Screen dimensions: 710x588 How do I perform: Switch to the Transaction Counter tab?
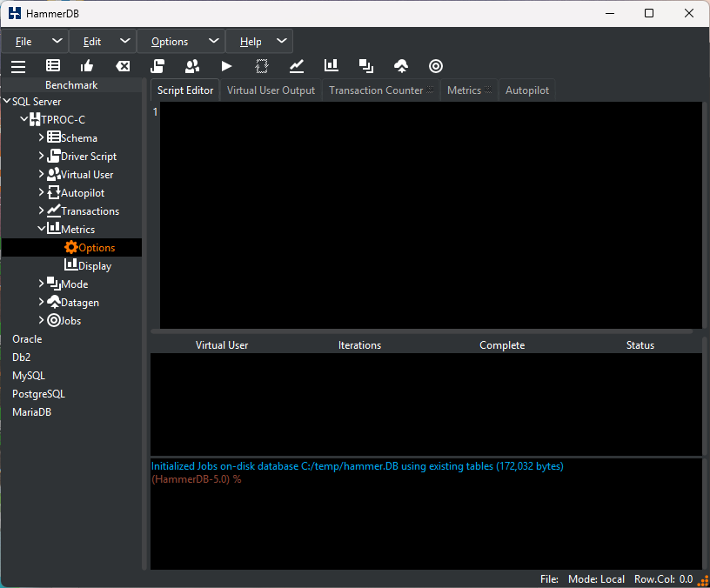(381, 90)
